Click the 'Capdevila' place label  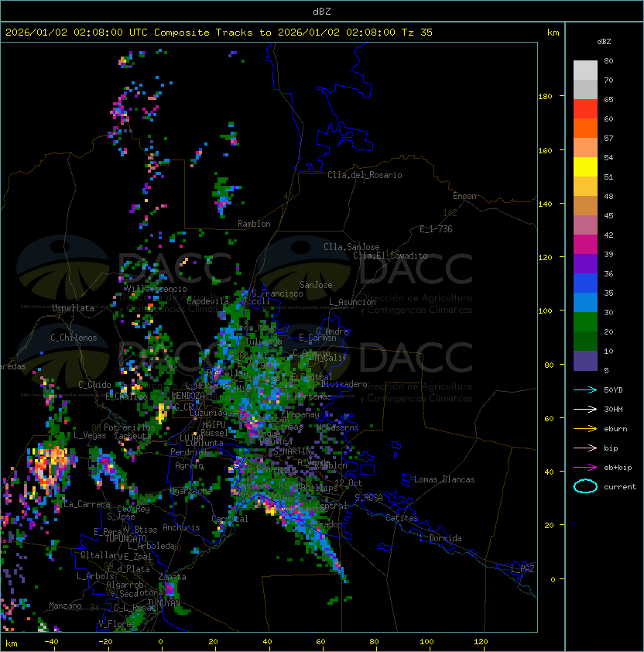pyautogui.click(x=207, y=301)
